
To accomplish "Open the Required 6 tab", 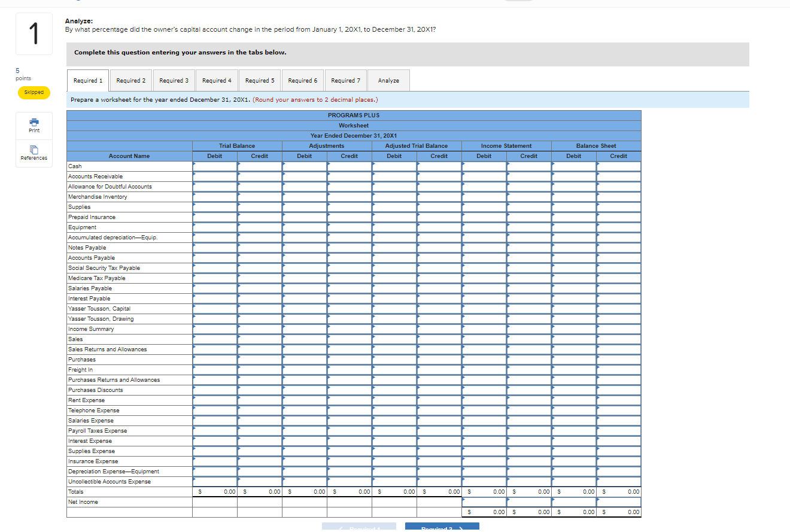I will tap(303, 80).
